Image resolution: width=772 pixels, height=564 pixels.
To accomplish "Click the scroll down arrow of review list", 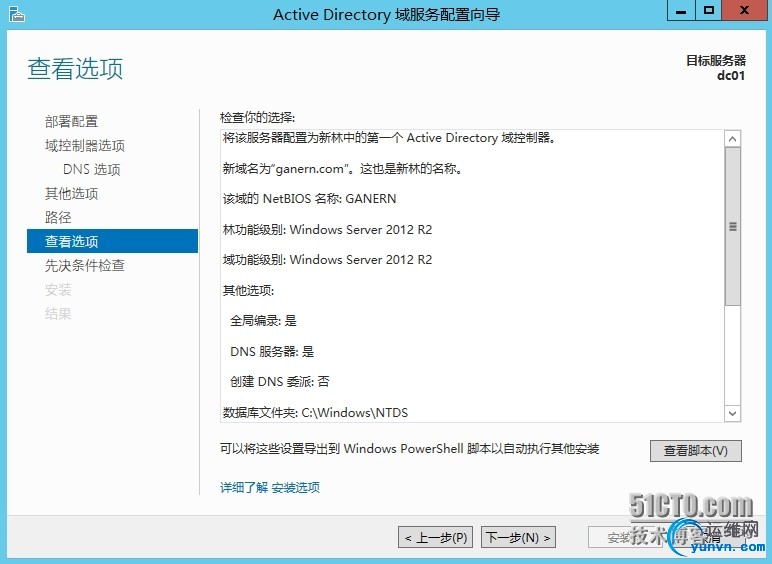I will 733,413.
